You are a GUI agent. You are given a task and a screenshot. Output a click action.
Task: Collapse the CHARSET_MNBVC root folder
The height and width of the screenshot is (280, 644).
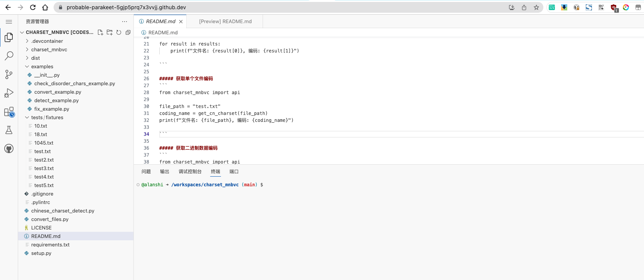click(22, 32)
